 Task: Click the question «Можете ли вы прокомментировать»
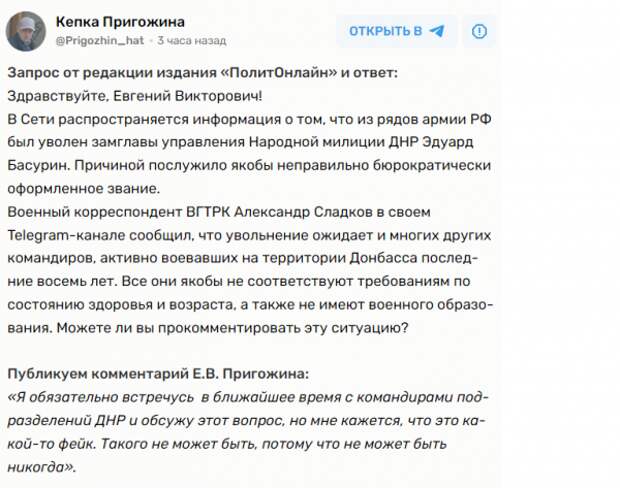tap(178, 328)
